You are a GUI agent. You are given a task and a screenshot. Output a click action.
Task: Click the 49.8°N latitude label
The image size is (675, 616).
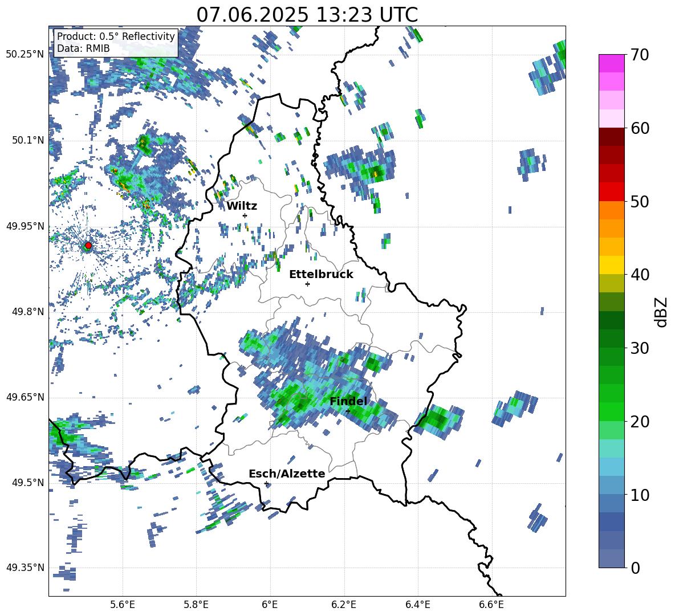27,312
